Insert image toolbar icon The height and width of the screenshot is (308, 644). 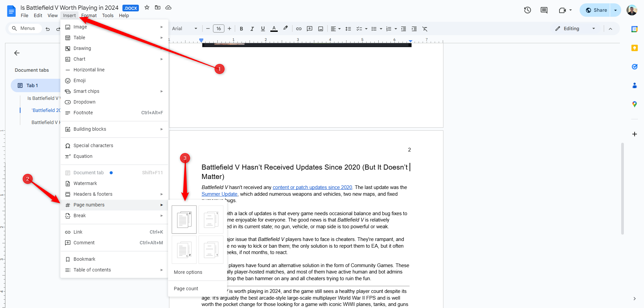(321, 29)
